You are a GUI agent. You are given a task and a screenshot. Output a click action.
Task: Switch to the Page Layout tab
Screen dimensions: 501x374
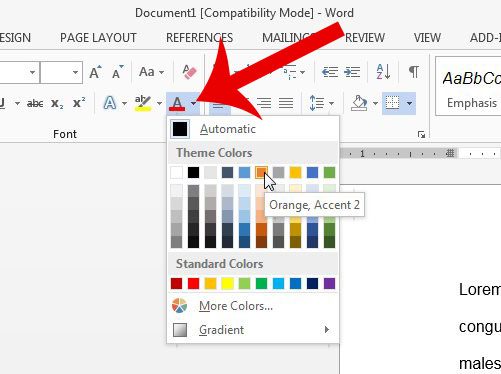click(x=98, y=38)
